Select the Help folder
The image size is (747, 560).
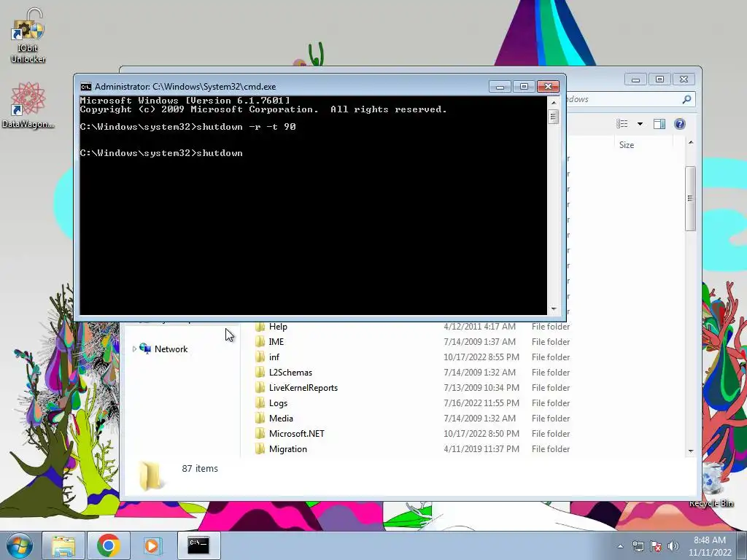(278, 327)
